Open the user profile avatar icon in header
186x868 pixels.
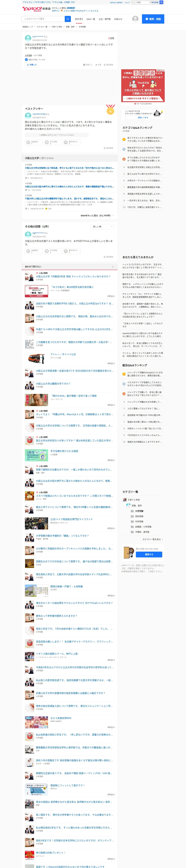point(135,19)
